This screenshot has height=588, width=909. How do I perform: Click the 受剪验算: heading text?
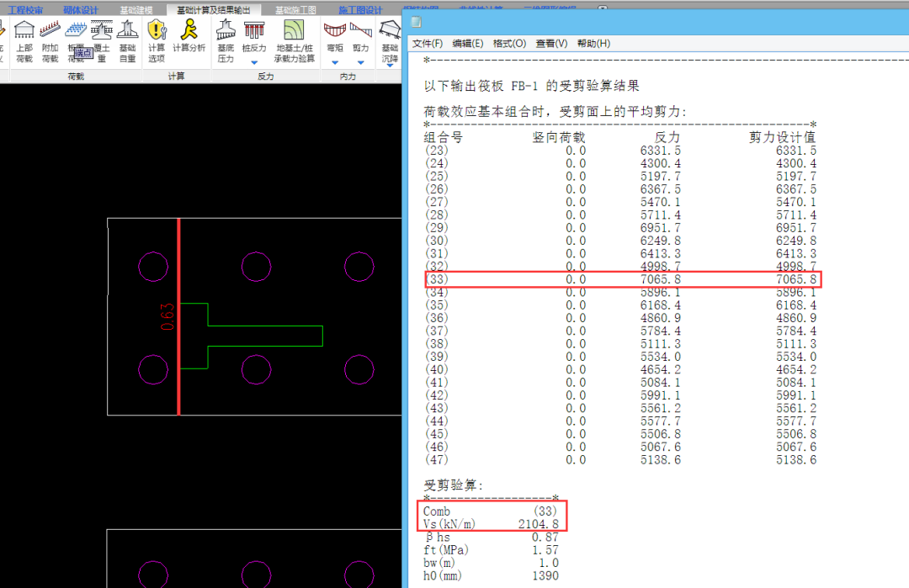[454, 485]
